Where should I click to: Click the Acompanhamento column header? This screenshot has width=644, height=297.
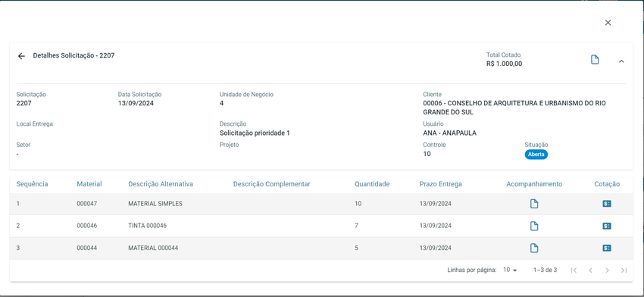[x=534, y=184]
